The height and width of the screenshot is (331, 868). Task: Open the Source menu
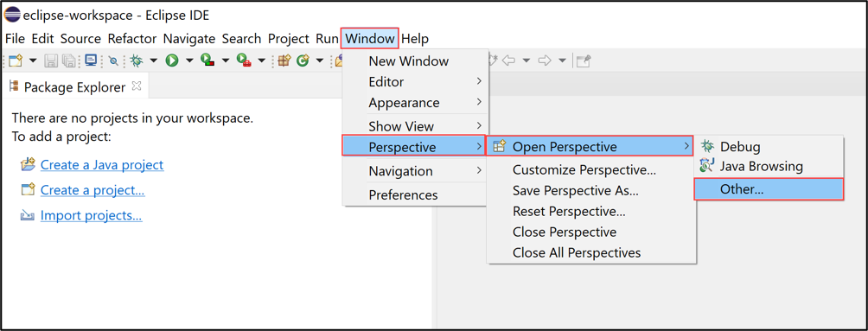[80, 39]
